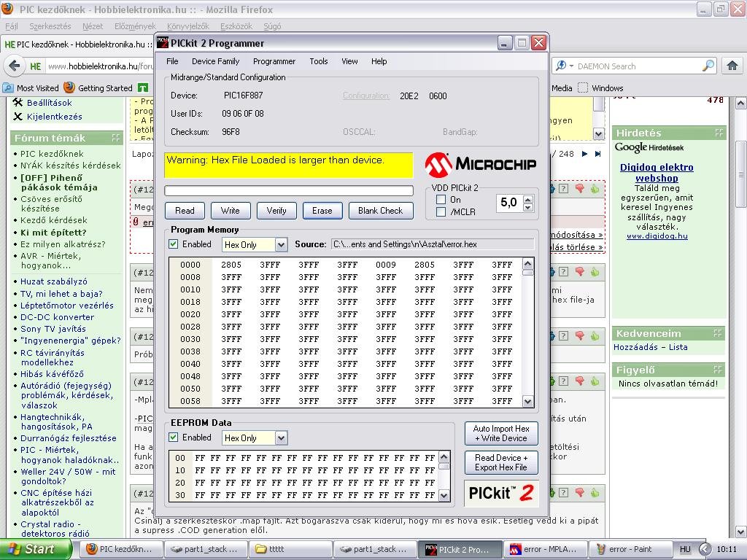Image resolution: width=747 pixels, height=560 pixels.
Task: Decrease VDD voltage with down arrow
Action: (528, 208)
